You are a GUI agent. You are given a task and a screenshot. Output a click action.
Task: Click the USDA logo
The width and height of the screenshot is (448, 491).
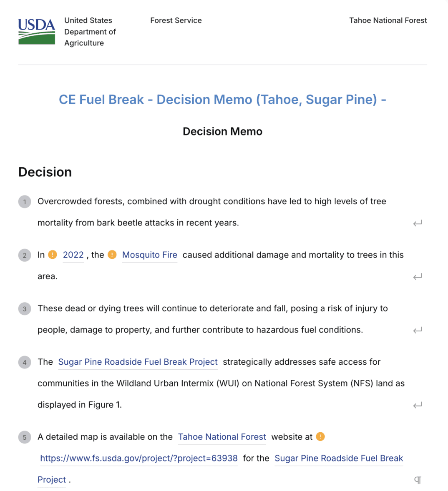[x=37, y=31]
